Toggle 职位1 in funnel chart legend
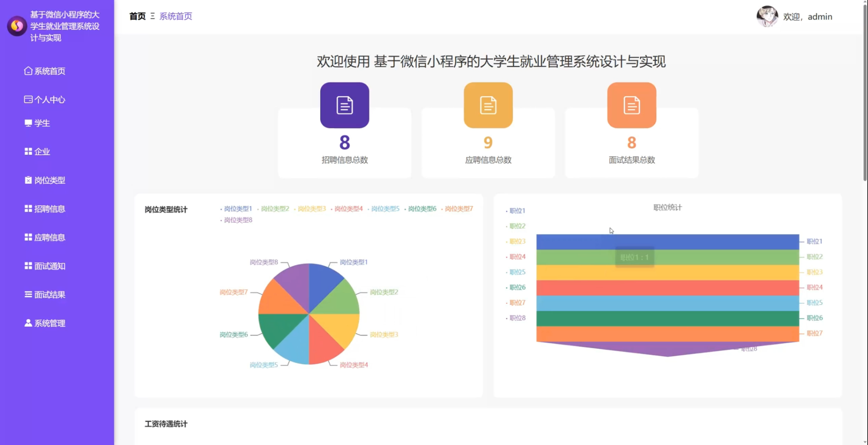 coord(515,211)
